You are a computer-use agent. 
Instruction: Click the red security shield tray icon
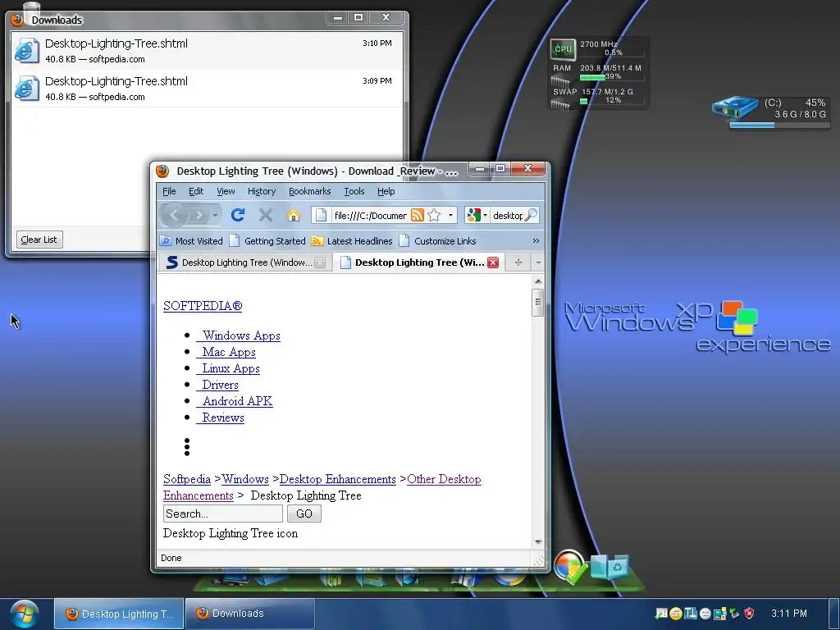749,614
